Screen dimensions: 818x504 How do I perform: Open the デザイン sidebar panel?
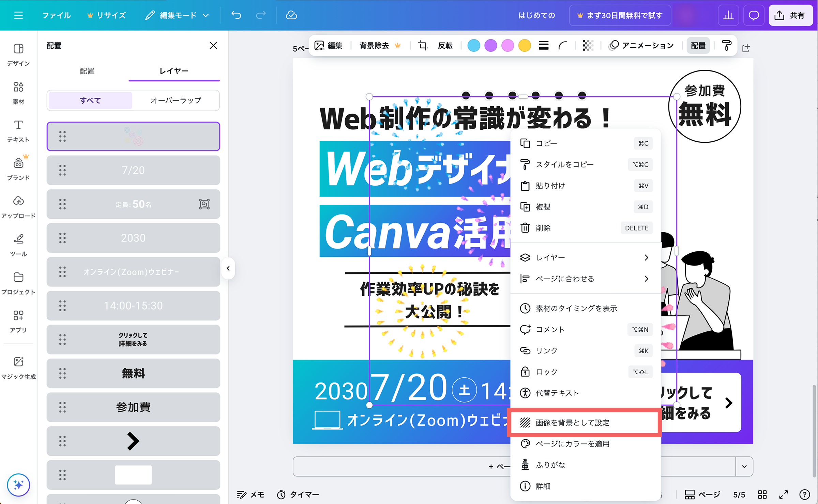(18, 54)
